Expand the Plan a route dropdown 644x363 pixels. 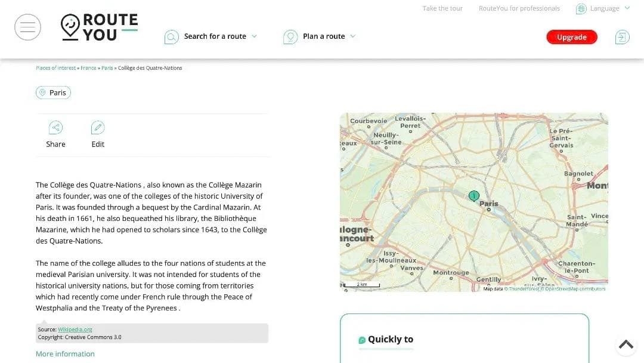[x=352, y=36]
